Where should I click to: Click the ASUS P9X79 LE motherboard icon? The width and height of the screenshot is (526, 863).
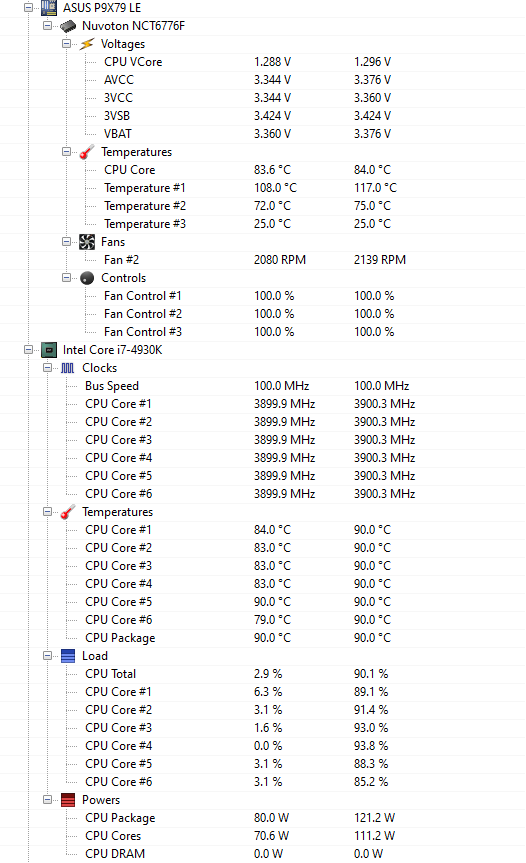click(49, 7)
